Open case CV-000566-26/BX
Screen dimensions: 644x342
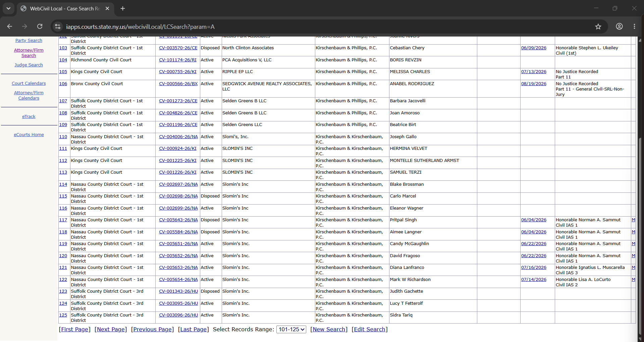pyautogui.click(x=178, y=84)
